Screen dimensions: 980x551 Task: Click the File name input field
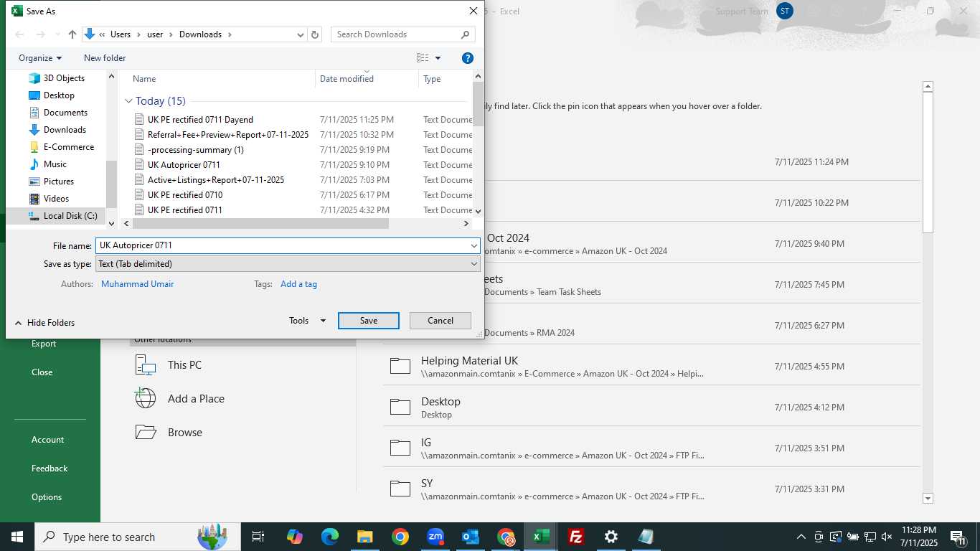(x=282, y=245)
